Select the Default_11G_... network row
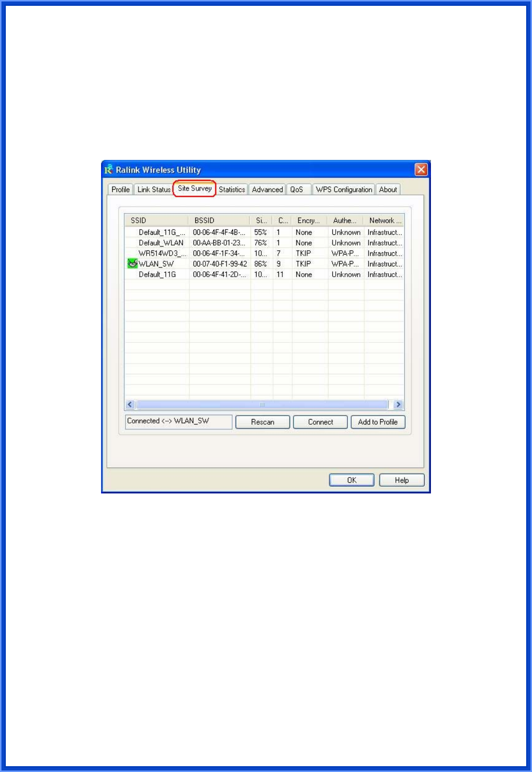 264,232
